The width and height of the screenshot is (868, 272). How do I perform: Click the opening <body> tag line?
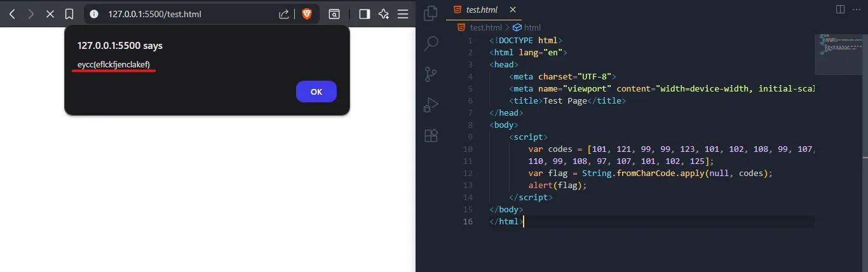(504, 125)
